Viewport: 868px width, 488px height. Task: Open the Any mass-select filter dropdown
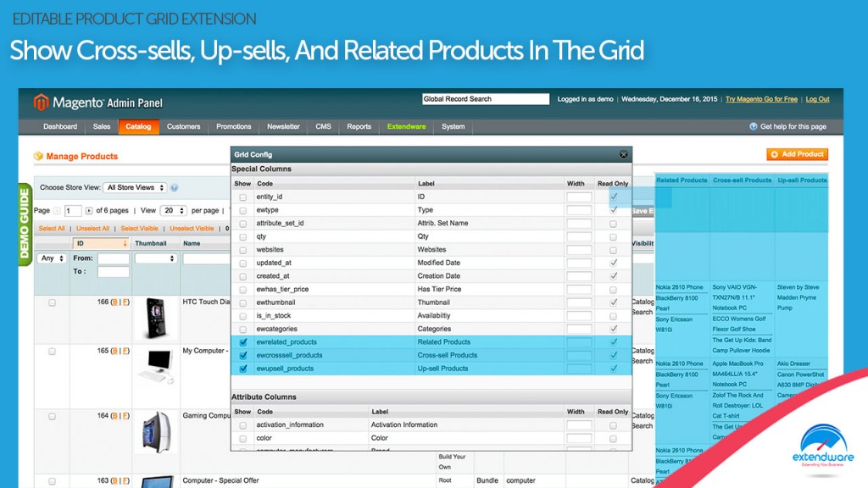click(x=52, y=258)
